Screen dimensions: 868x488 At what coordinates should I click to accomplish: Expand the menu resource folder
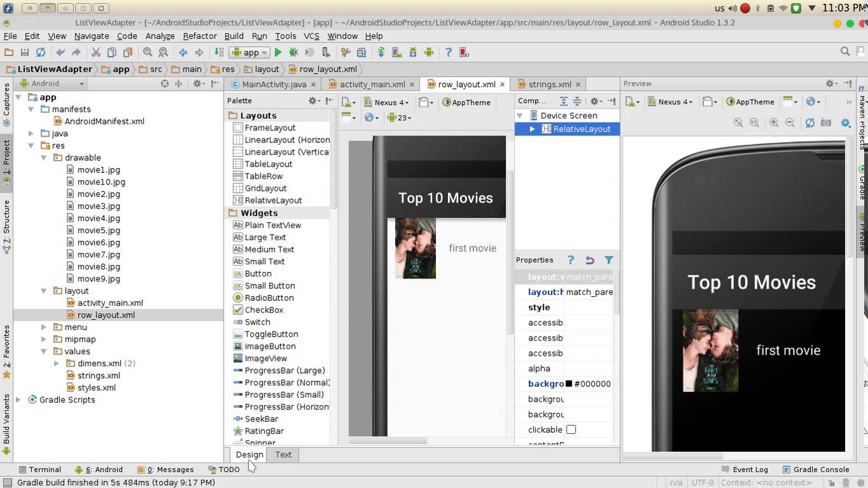pos(44,327)
